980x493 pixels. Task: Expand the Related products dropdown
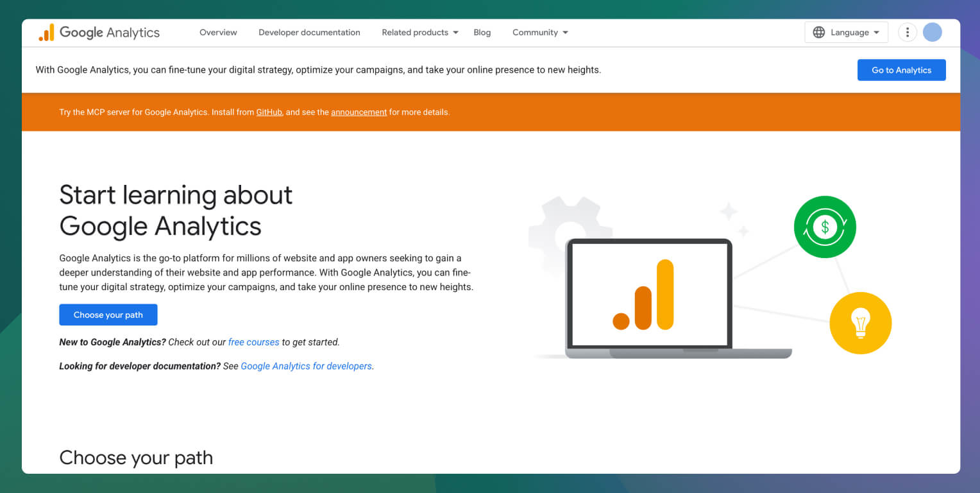point(420,32)
